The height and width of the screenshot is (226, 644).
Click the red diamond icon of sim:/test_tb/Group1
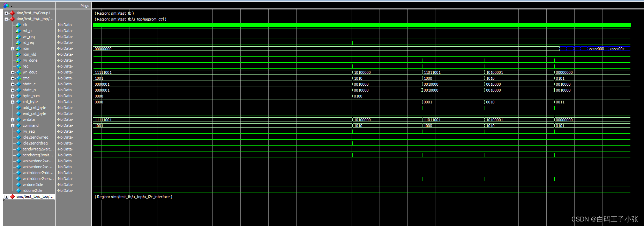(x=12, y=13)
